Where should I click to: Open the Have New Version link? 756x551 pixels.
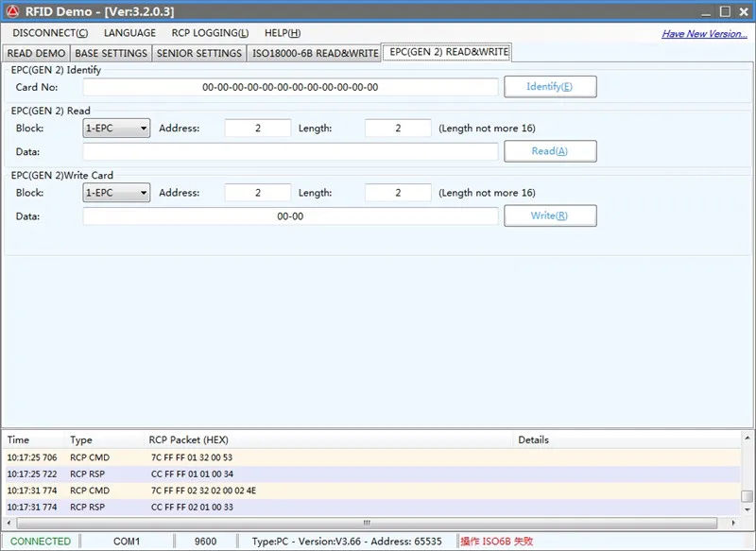[x=704, y=34]
